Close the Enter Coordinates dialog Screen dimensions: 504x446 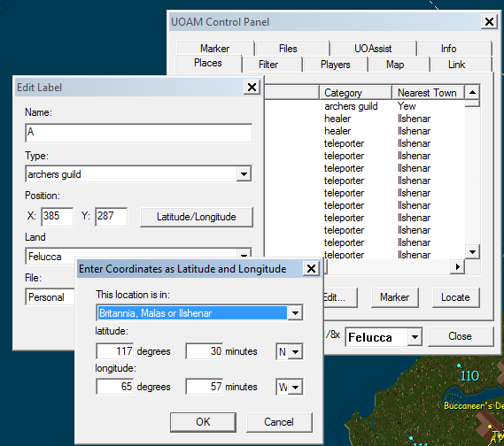point(311,268)
